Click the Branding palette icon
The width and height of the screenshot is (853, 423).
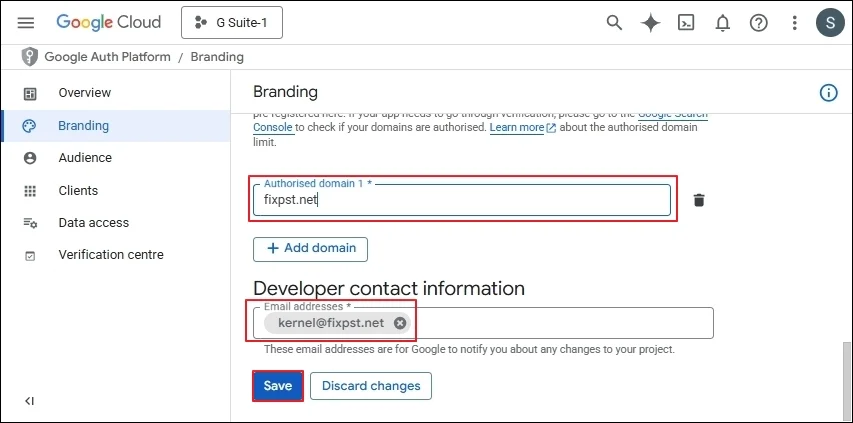pyautogui.click(x=29, y=126)
